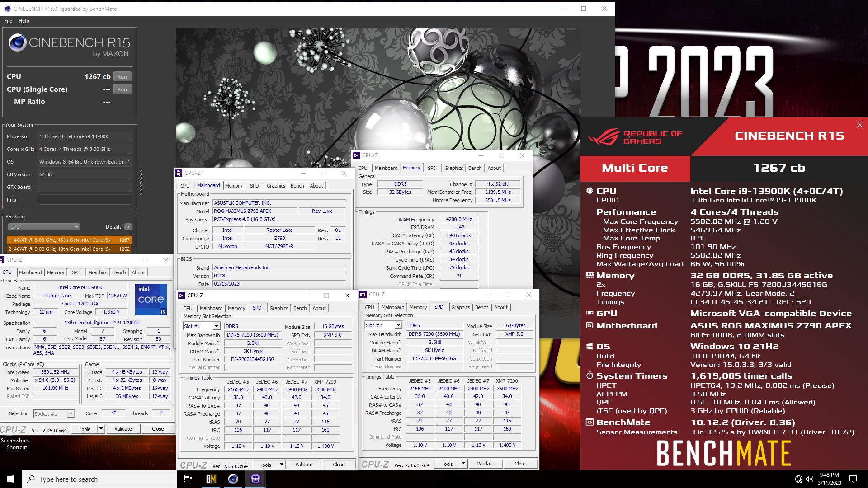Click the Cinebench R15 logo icon
Image resolution: width=868 pixels, height=488 pixels.
coord(18,43)
